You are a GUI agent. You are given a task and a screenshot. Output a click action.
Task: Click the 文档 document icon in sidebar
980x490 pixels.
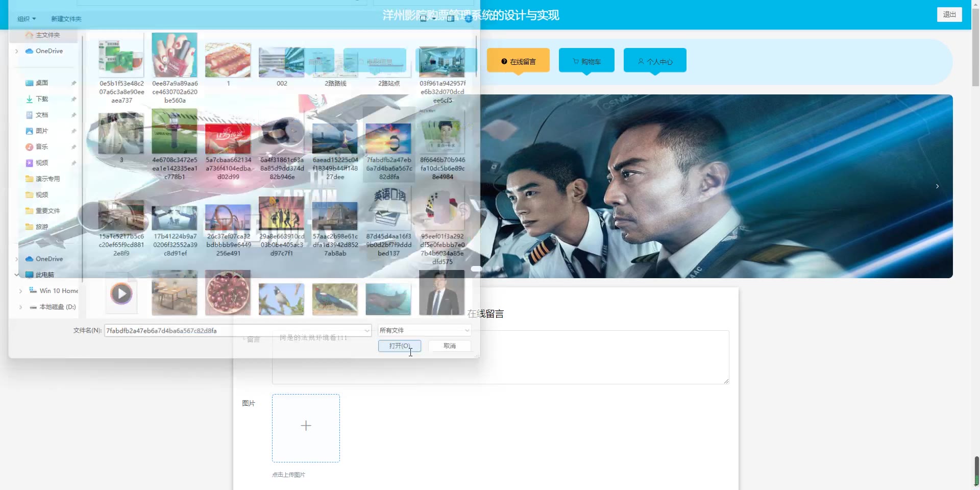pos(29,115)
